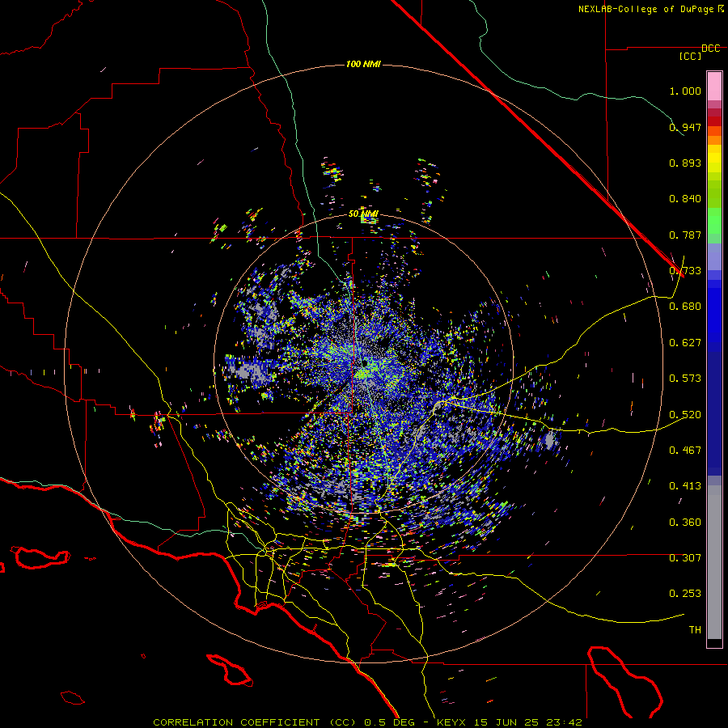Screen dimensions: 728x728
Task: Click the 1.000 scale value
Action: (685, 91)
